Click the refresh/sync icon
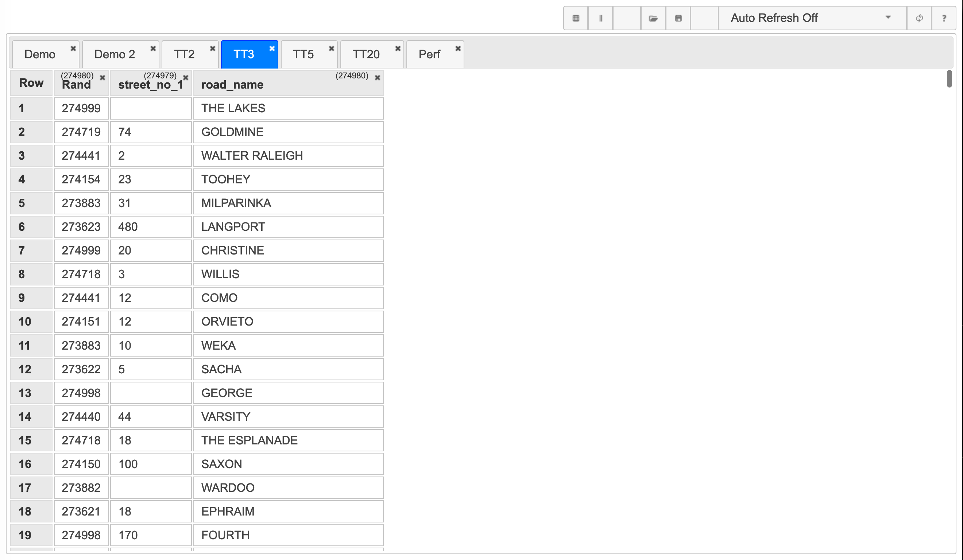The width and height of the screenshot is (963, 560). point(919,18)
